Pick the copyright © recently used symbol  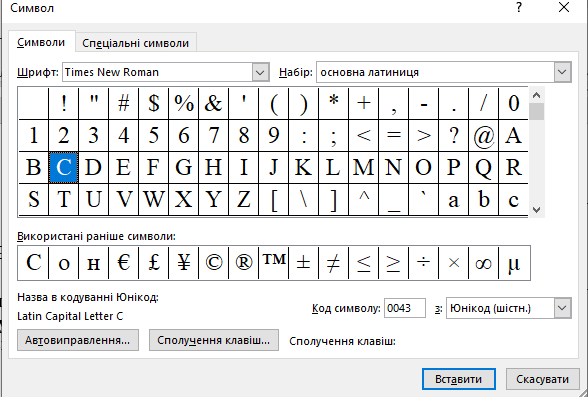(214, 263)
